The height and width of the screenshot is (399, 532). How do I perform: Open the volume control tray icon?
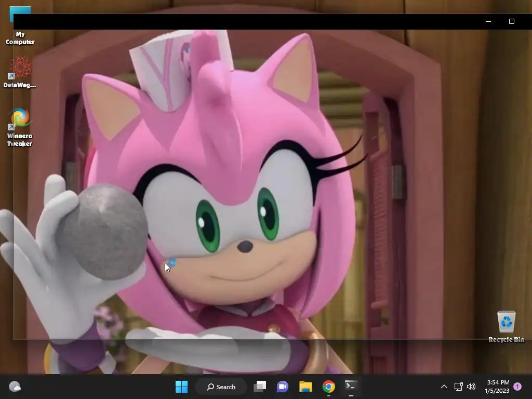tap(471, 387)
